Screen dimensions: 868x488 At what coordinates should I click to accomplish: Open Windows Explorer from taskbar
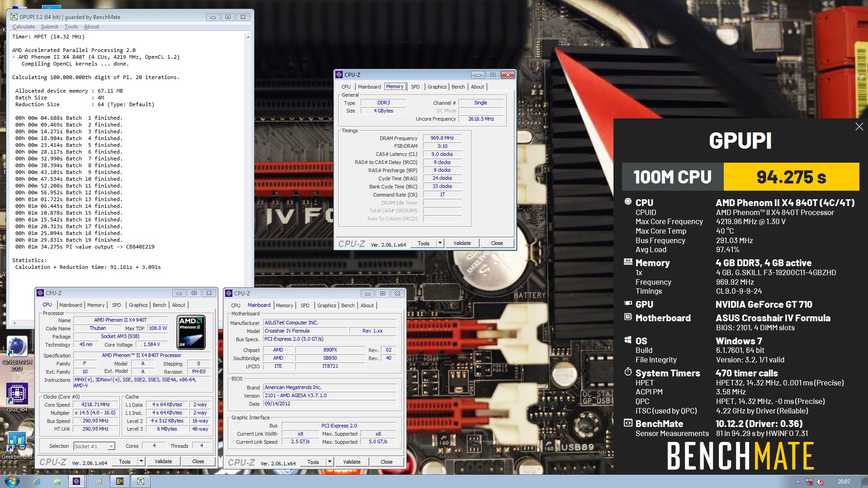coord(57,481)
